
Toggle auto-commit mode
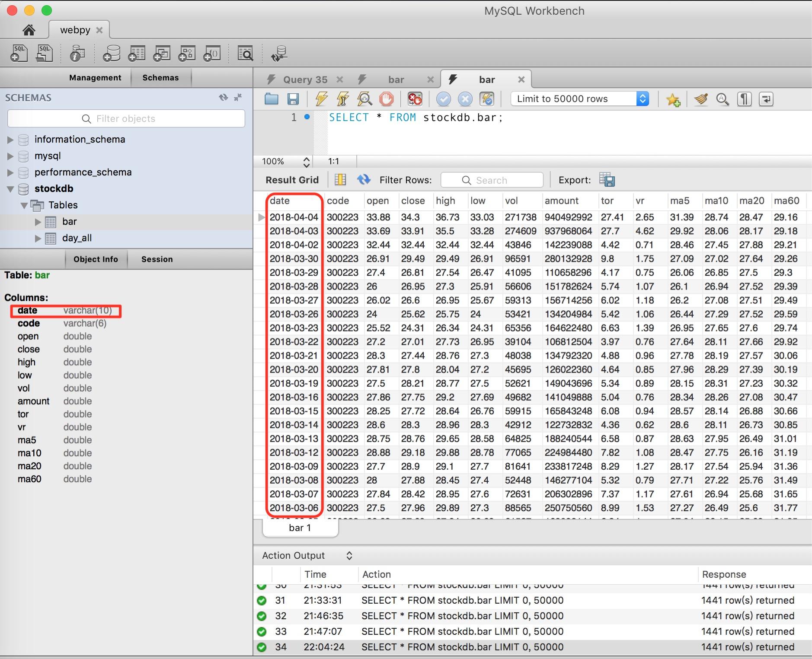(x=487, y=99)
